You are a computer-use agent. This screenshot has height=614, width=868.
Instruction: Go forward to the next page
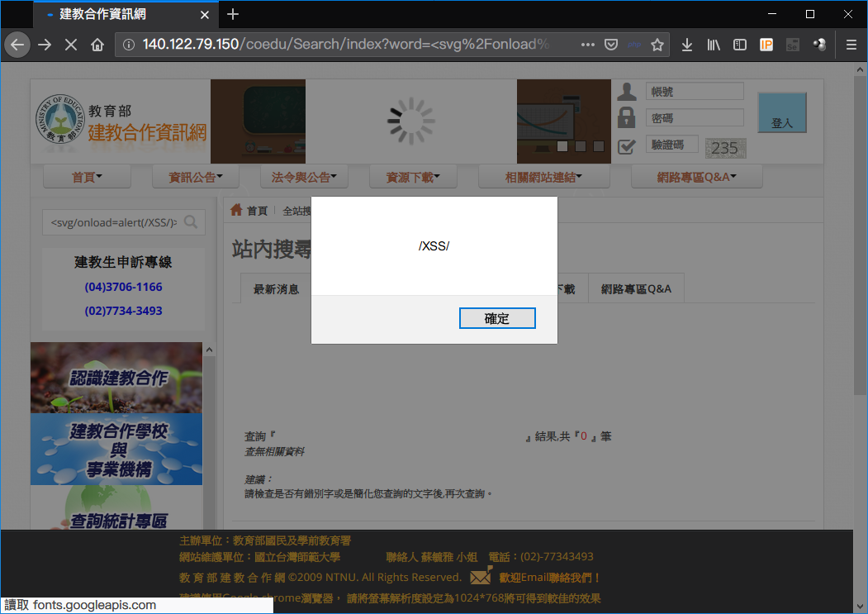coord(45,45)
